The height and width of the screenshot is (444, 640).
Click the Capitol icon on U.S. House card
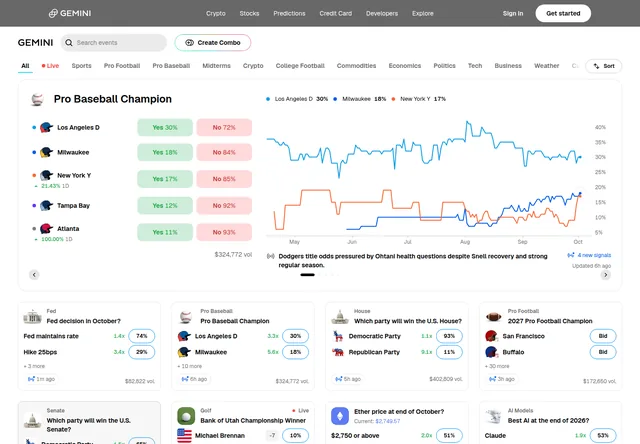pyautogui.click(x=340, y=317)
